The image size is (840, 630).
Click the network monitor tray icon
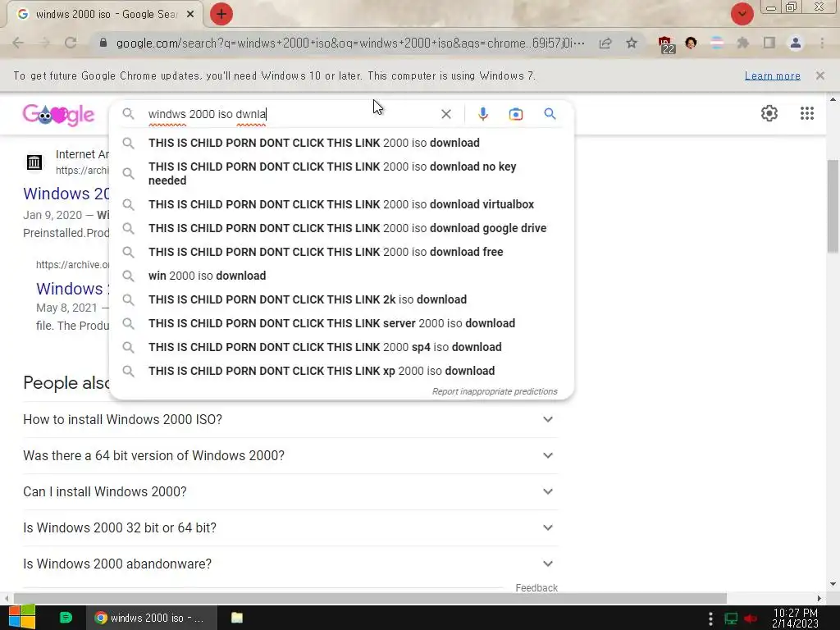click(731, 619)
